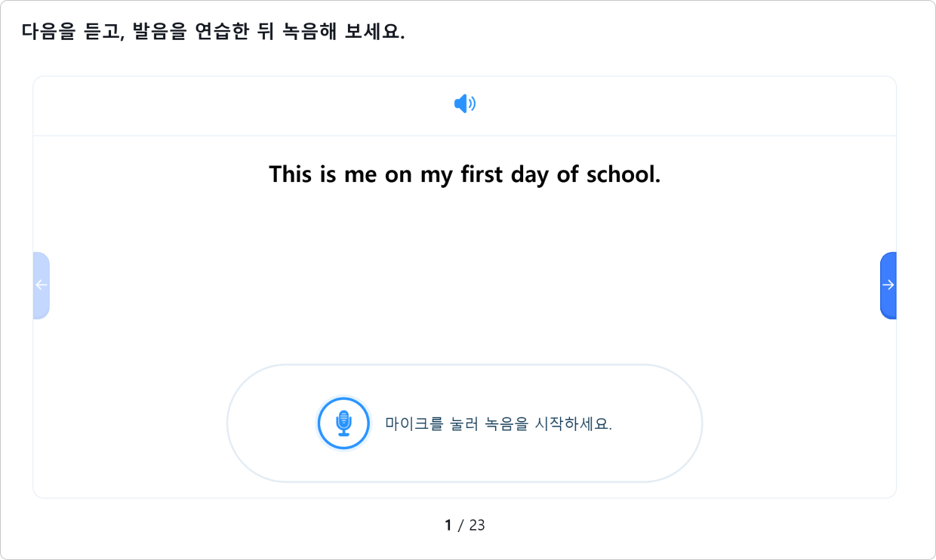
Task: Click the word "This" in the sentence
Action: point(291,174)
